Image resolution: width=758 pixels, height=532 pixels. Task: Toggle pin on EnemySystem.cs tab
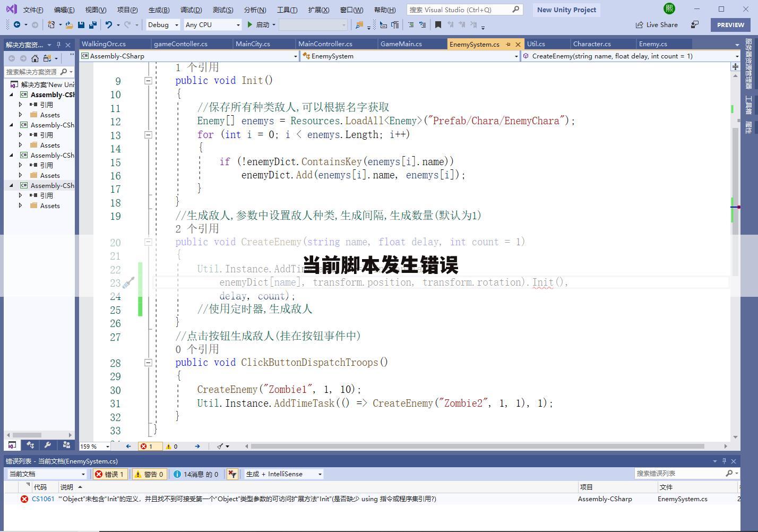tap(508, 44)
